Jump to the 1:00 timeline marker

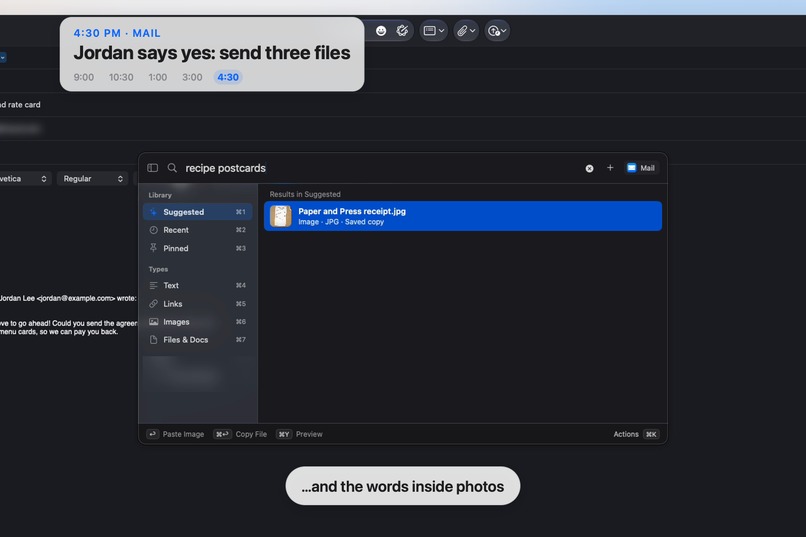coord(157,77)
